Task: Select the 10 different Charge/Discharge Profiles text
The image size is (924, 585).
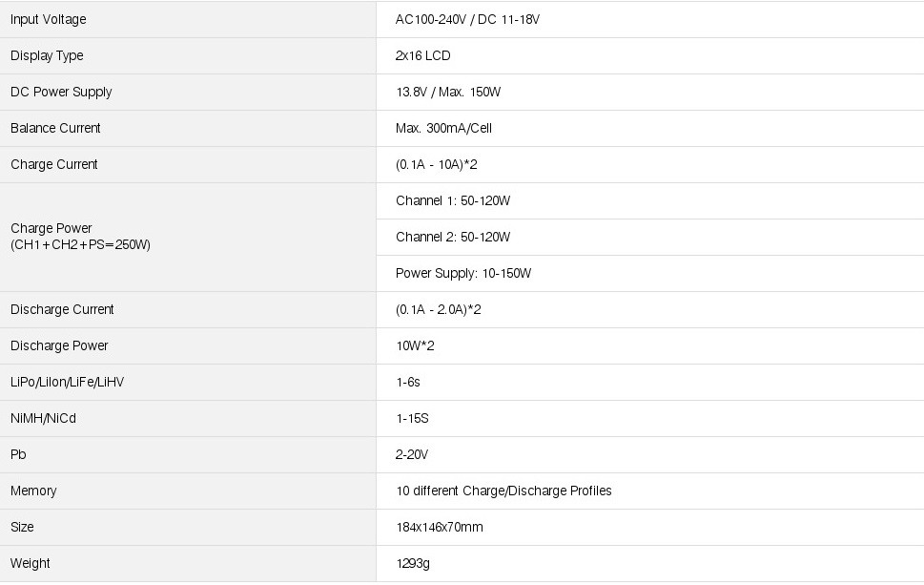Action: pyautogui.click(x=503, y=491)
